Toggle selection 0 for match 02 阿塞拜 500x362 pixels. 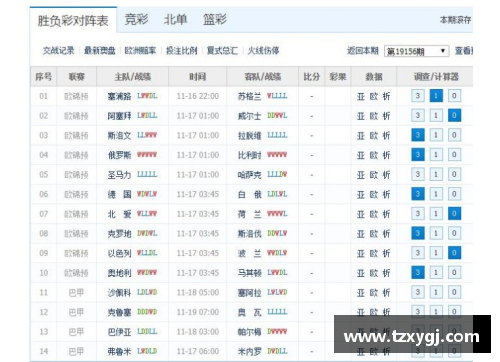point(454,116)
